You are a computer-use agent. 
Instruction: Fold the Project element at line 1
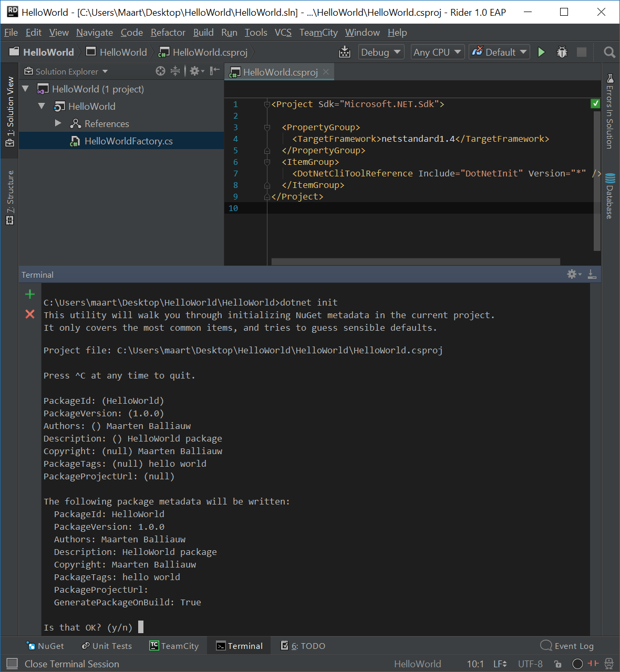click(267, 104)
